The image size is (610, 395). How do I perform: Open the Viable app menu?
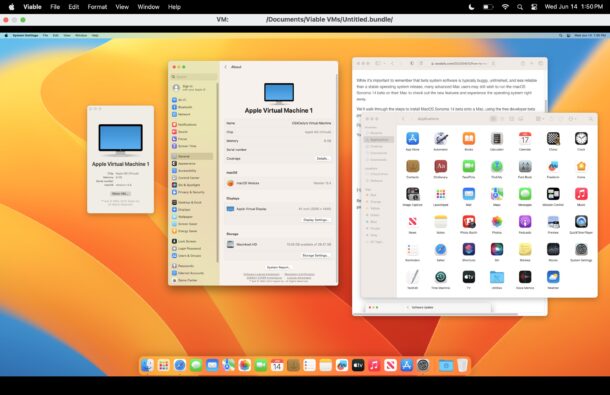point(32,7)
